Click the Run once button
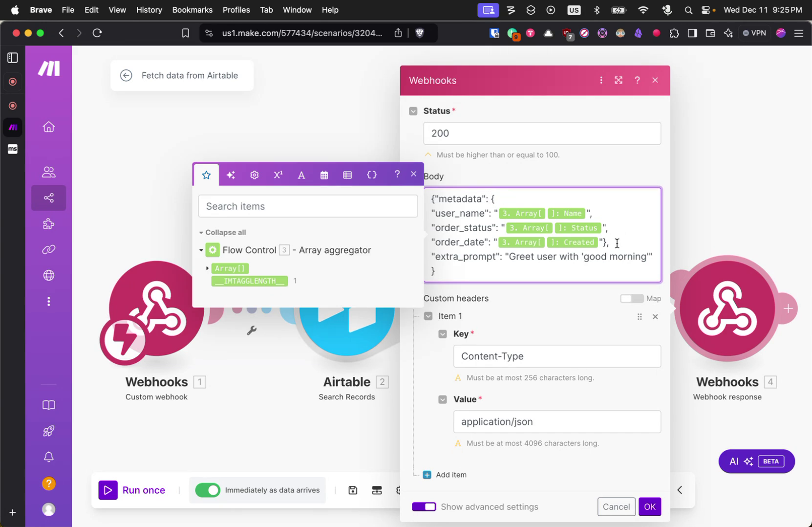This screenshot has width=812, height=527. pos(132,490)
